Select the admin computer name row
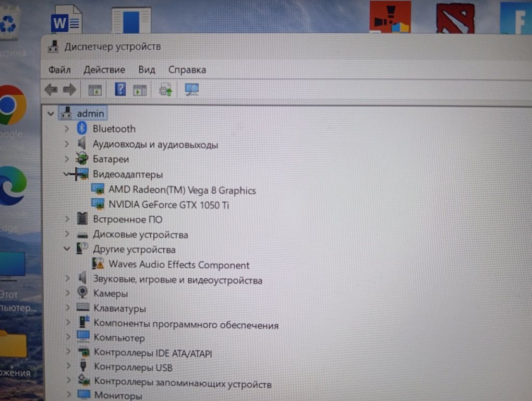Screen dimensions: 532x401 coord(83,113)
